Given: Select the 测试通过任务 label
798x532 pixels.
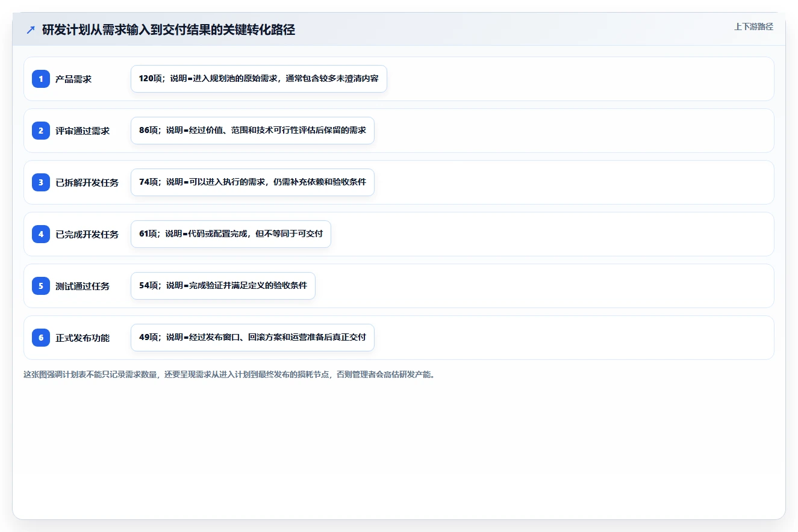Looking at the screenshot, I should pos(83,286).
